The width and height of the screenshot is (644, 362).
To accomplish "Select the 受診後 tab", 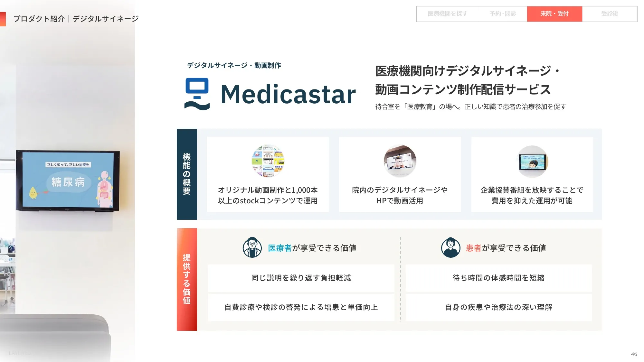I will tap(610, 14).
